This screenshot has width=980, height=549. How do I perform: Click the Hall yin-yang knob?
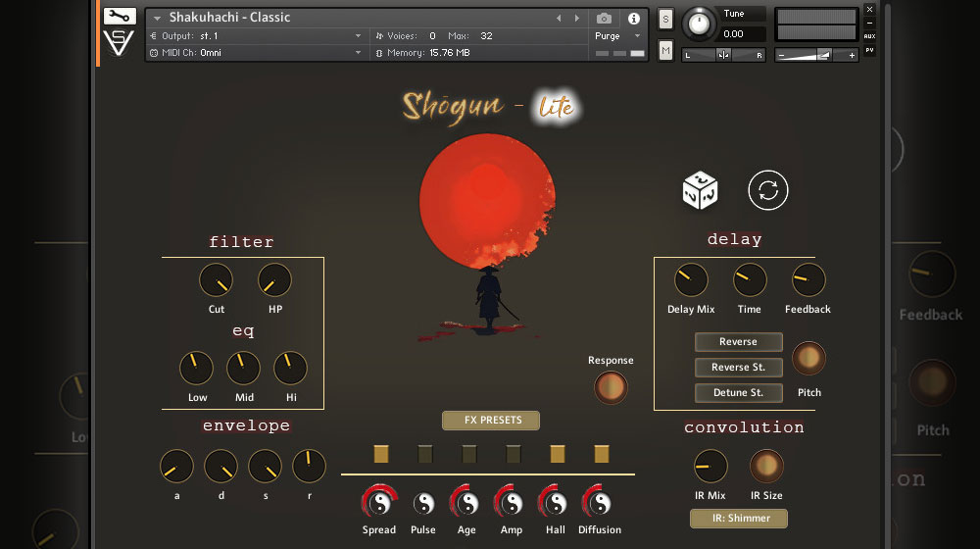555,502
